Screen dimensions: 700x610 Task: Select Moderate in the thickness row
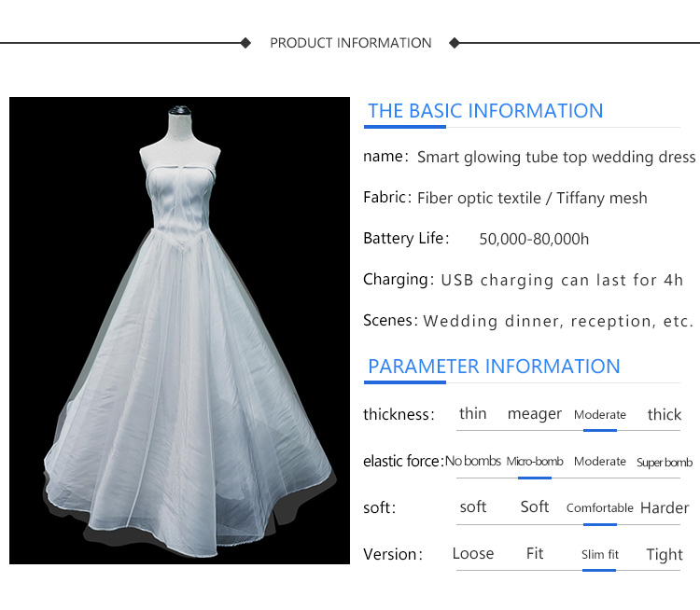[x=599, y=415]
